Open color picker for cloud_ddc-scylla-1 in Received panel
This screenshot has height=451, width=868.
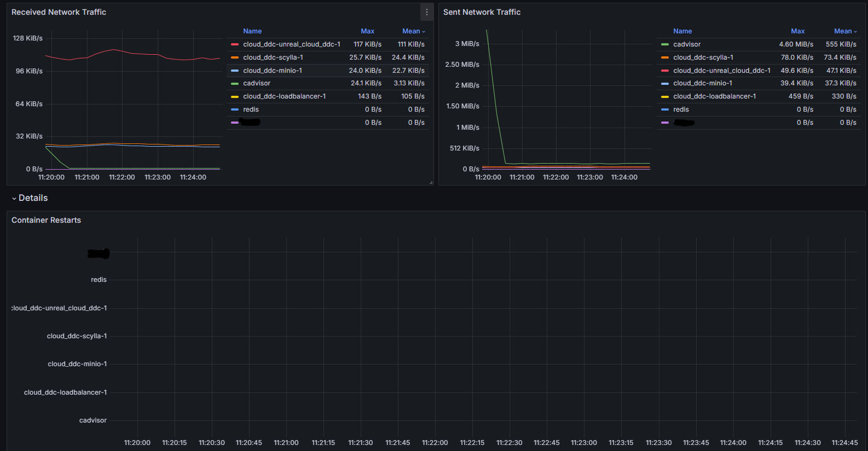(235, 57)
